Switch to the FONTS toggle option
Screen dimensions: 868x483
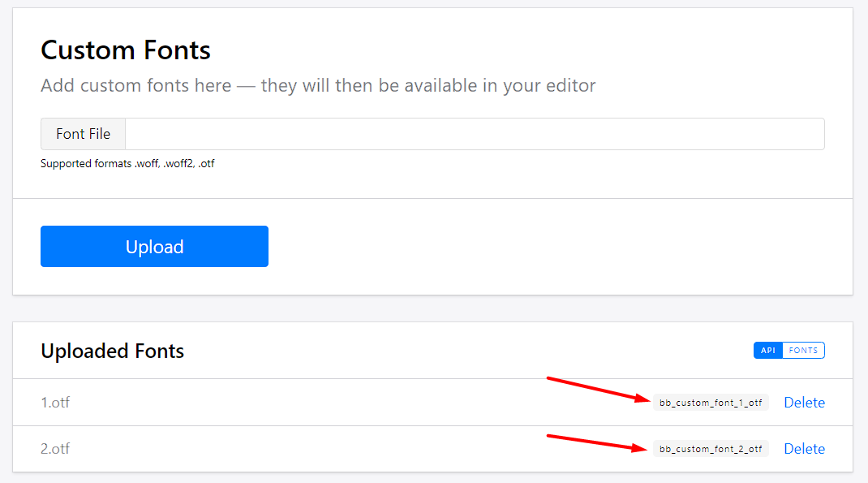click(x=803, y=351)
